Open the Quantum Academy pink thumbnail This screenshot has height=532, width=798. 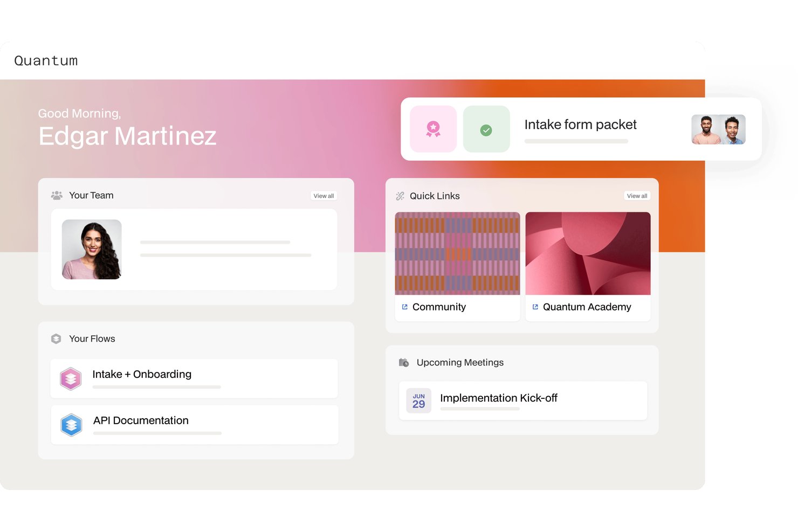(588, 253)
